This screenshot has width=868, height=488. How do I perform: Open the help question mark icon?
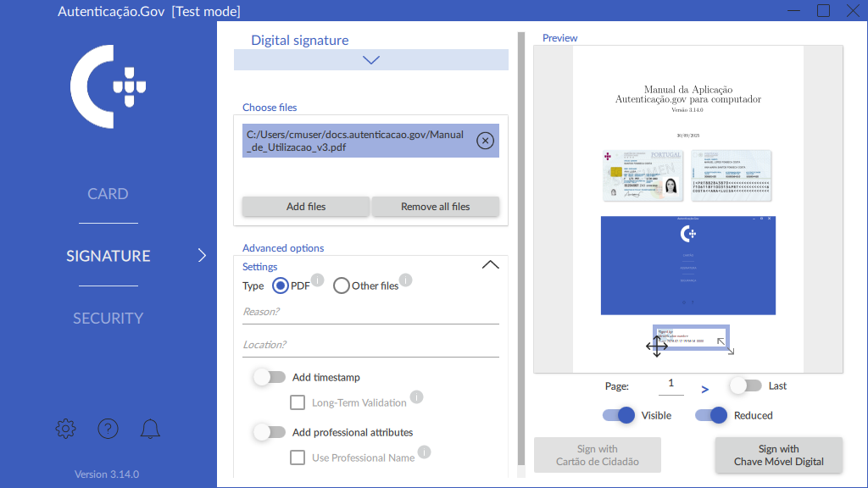point(108,429)
